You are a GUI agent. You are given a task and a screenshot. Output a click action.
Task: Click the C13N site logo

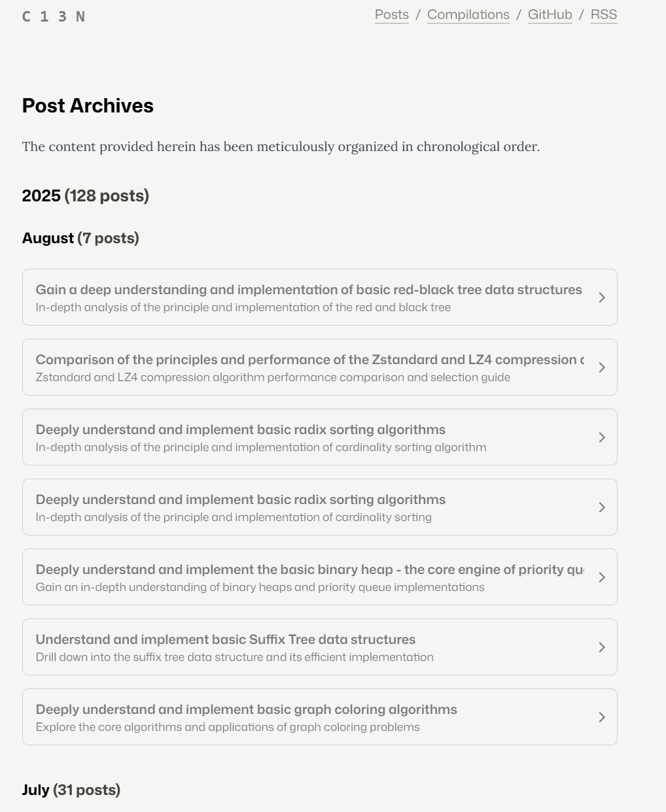[54, 17]
